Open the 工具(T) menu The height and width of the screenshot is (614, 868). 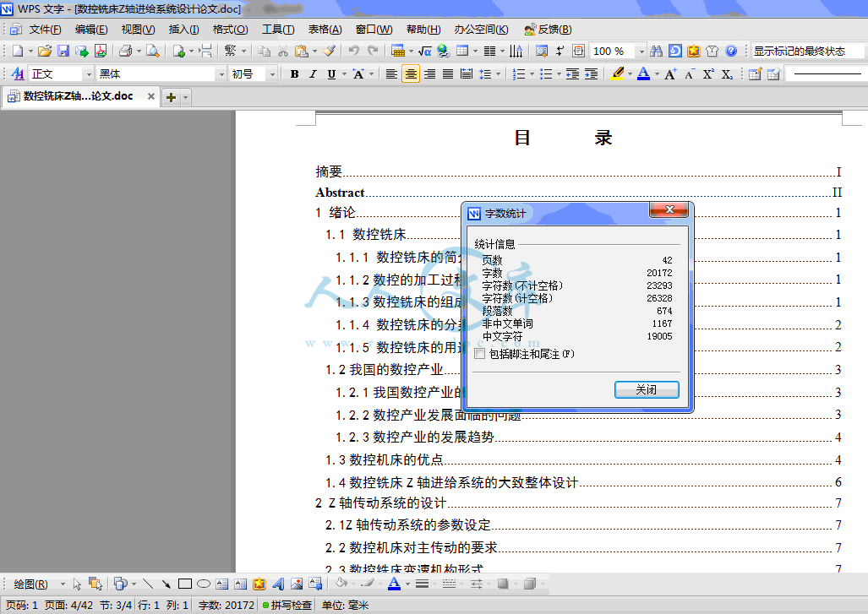(278, 30)
